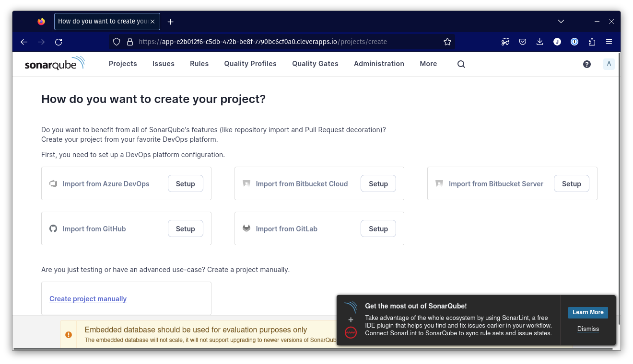Click the SonarQube logo
This screenshot has width=633, height=364.
[x=54, y=64]
